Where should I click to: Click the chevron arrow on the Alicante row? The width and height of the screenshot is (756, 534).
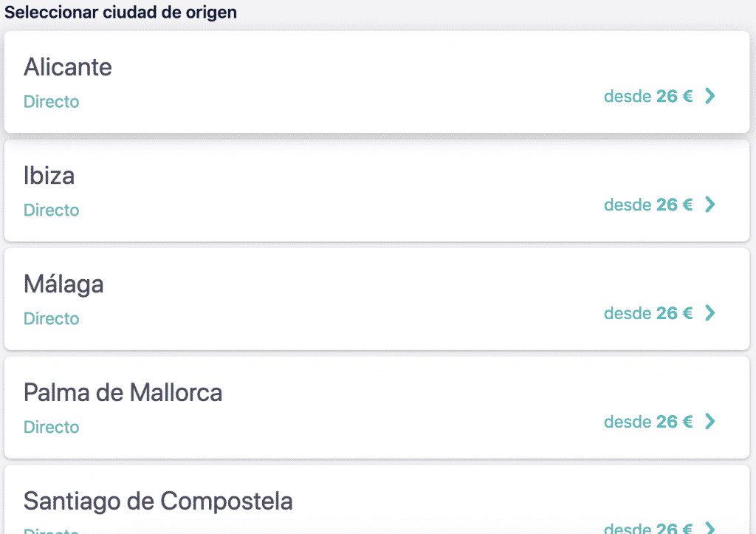click(x=709, y=96)
